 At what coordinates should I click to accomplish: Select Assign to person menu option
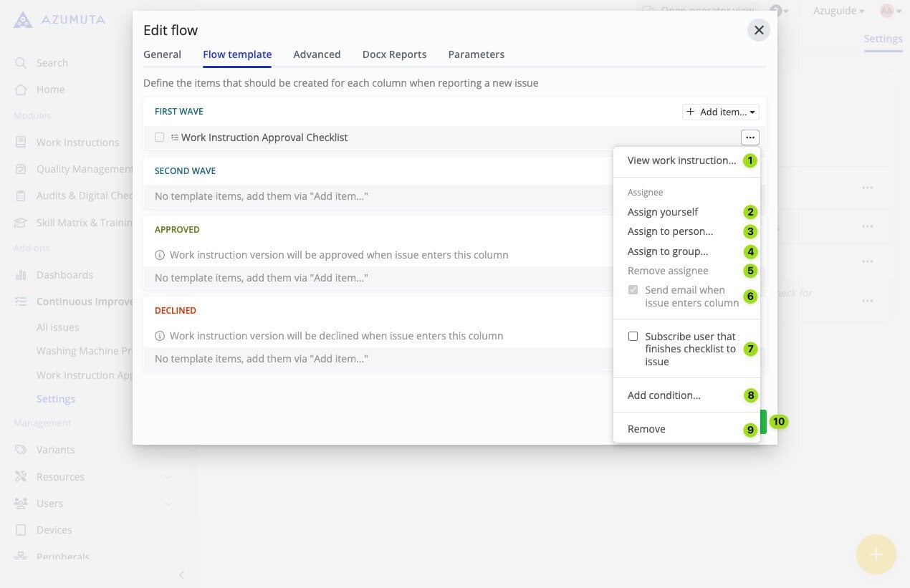pos(670,231)
